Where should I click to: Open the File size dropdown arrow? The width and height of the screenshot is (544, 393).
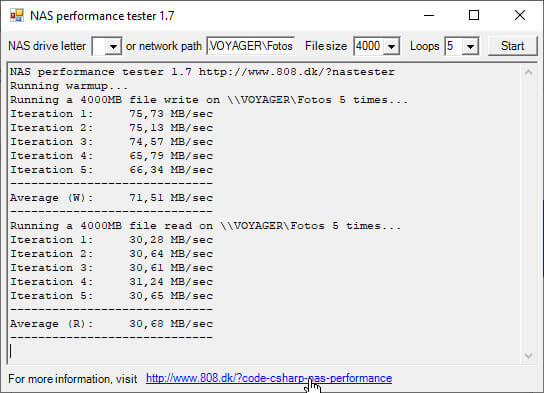coord(391,46)
